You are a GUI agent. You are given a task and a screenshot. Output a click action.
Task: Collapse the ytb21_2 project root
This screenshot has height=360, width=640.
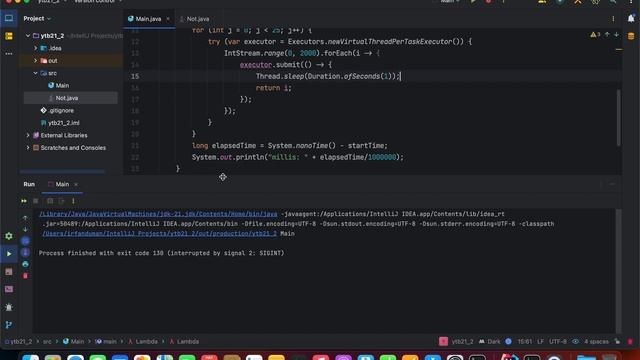(28, 36)
